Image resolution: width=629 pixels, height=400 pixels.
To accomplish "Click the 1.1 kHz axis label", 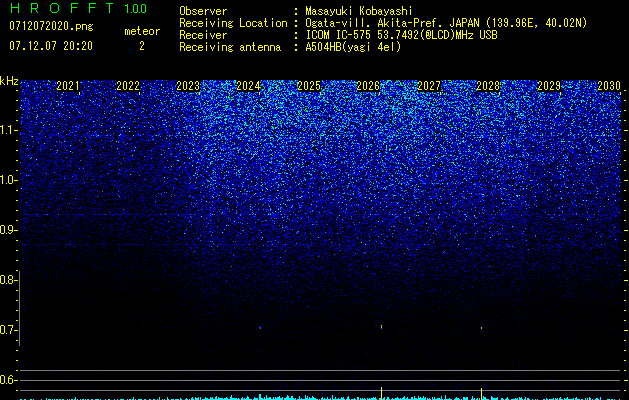I will click(8, 130).
